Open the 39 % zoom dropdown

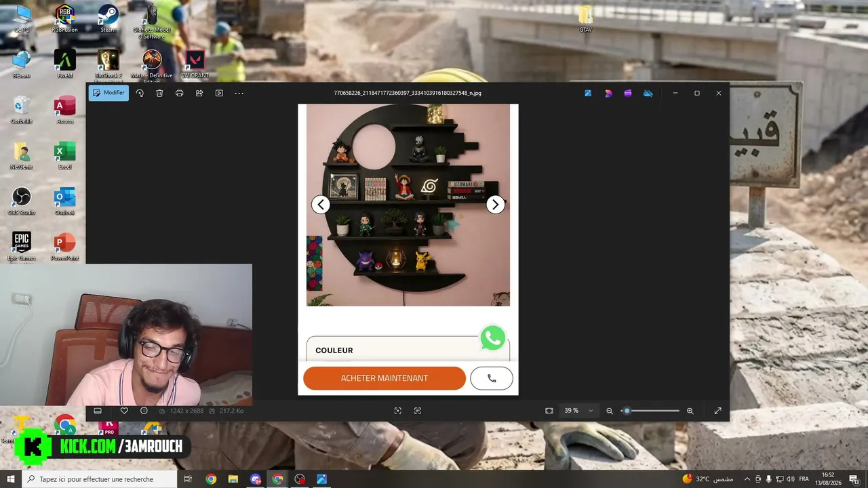(578, 411)
